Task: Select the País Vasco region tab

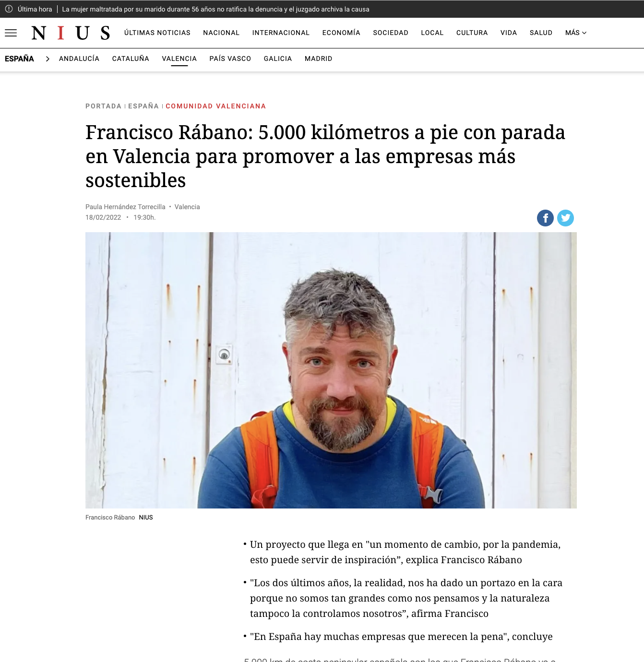Action: point(230,59)
